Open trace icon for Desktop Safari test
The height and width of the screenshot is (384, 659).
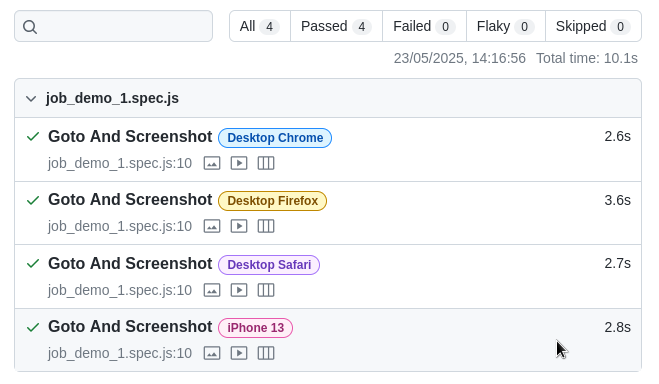pyautogui.click(x=266, y=290)
